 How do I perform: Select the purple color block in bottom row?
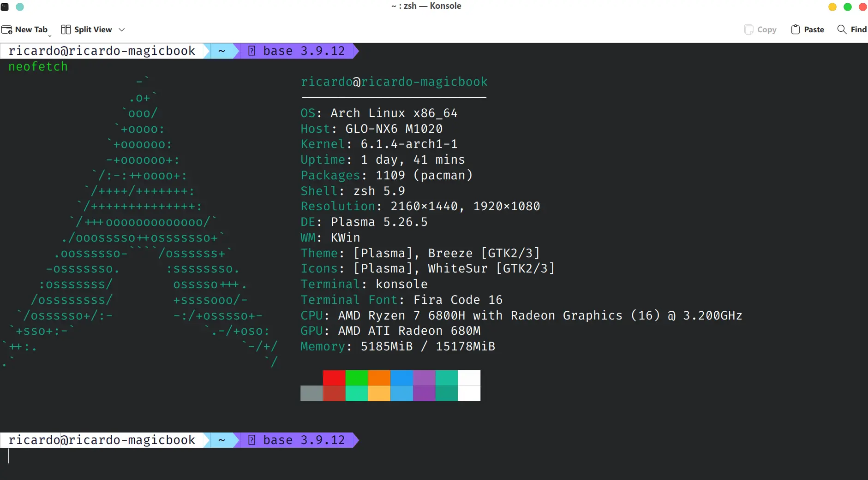[424, 393]
